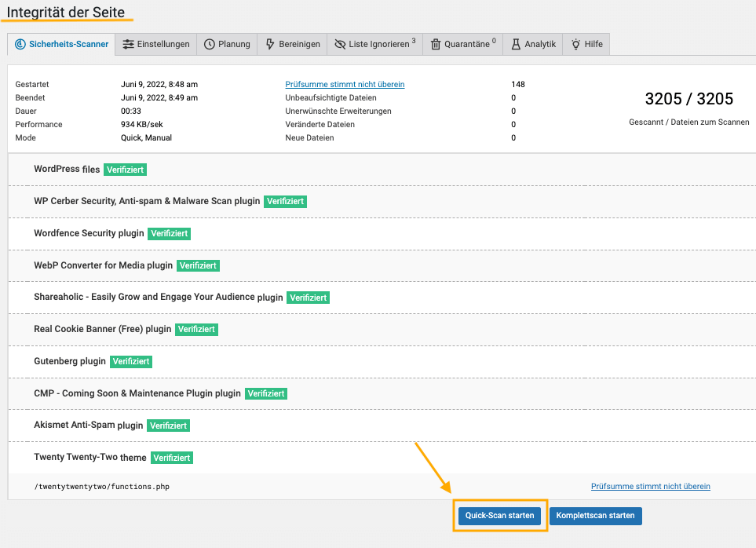Image resolution: width=756 pixels, height=548 pixels.
Task: Click the Quarantäne trash can icon
Action: 436,44
